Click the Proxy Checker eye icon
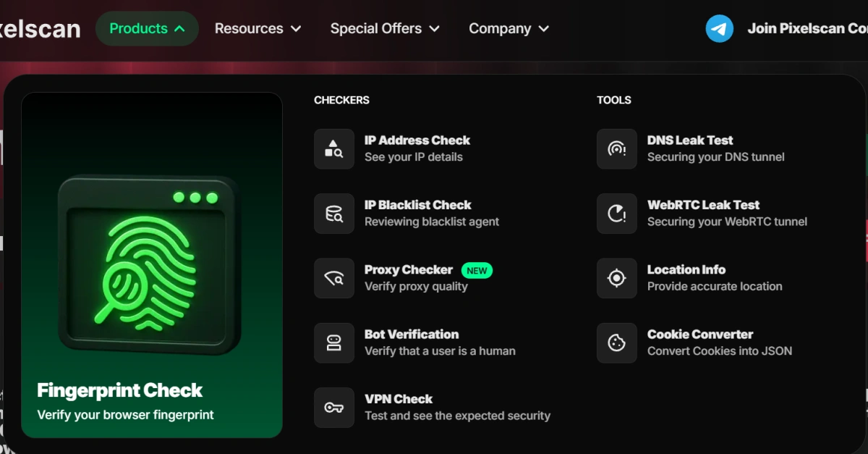 [x=334, y=278]
